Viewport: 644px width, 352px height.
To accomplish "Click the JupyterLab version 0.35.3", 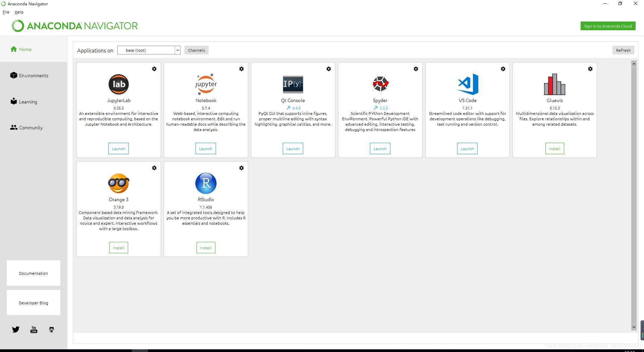I will [119, 108].
